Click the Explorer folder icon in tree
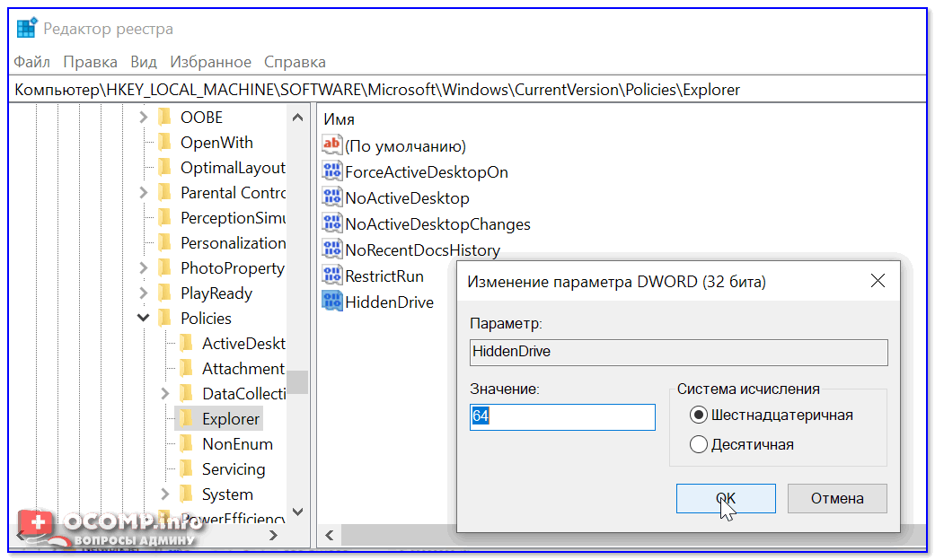 [186, 418]
